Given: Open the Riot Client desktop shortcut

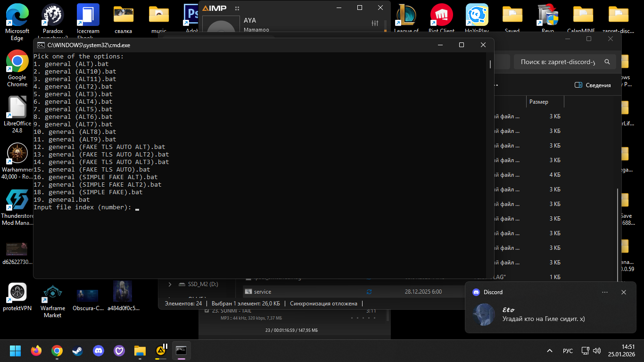Looking at the screenshot, I should click(441, 18).
